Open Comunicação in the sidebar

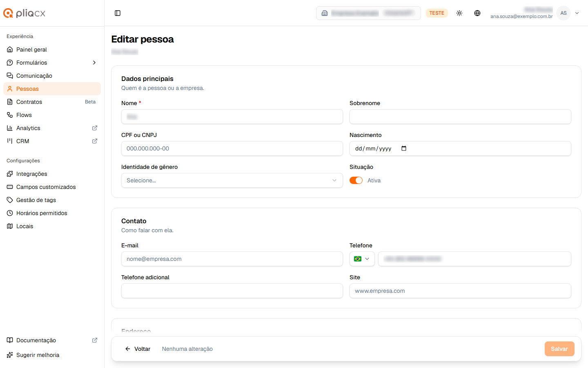[x=52, y=76]
